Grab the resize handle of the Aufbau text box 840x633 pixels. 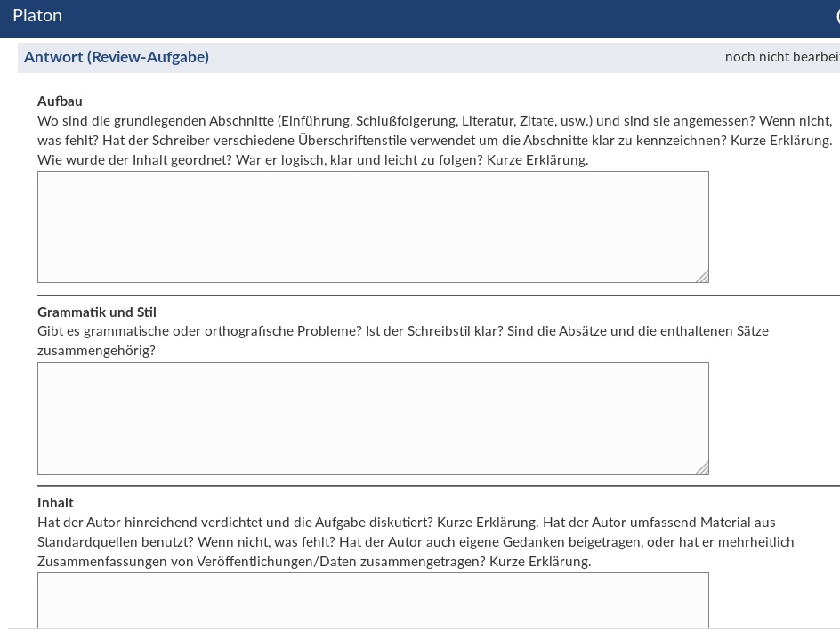pos(702,276)
